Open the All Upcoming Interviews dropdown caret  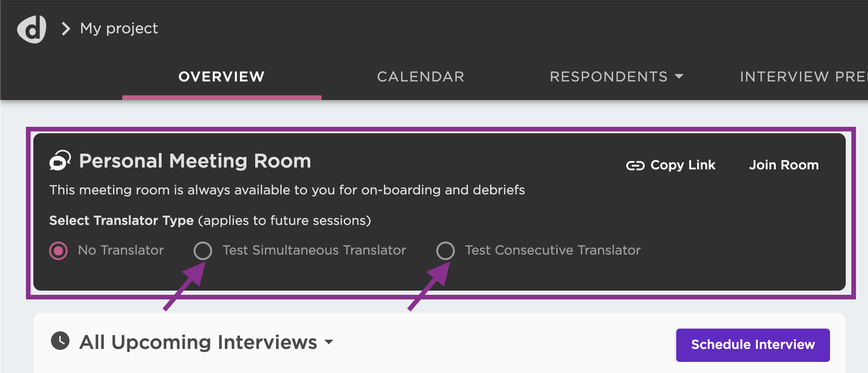click(x=329, y=342)
